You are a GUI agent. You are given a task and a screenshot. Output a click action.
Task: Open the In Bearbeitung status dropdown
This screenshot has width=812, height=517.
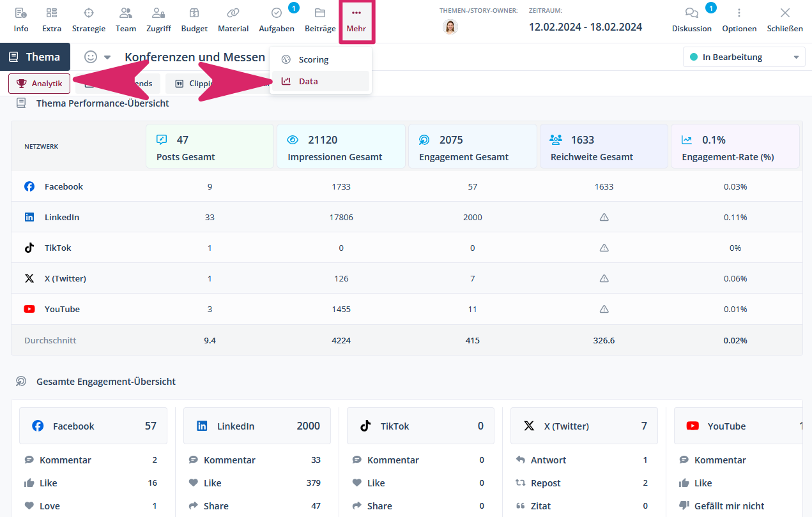(x=743, y=57)
